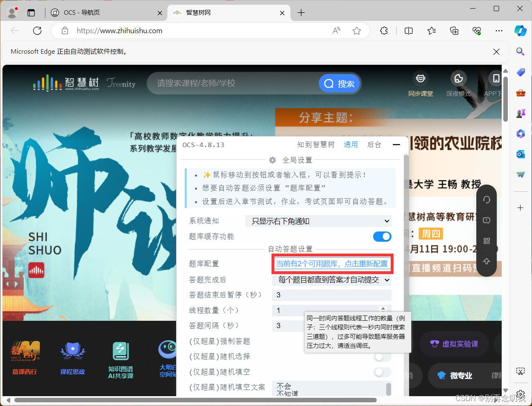Click the 智慧树 logo

[66, 83]
